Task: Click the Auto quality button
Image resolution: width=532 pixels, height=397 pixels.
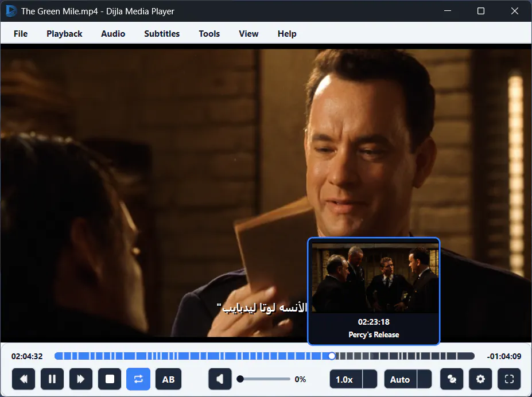Action: 401,379
